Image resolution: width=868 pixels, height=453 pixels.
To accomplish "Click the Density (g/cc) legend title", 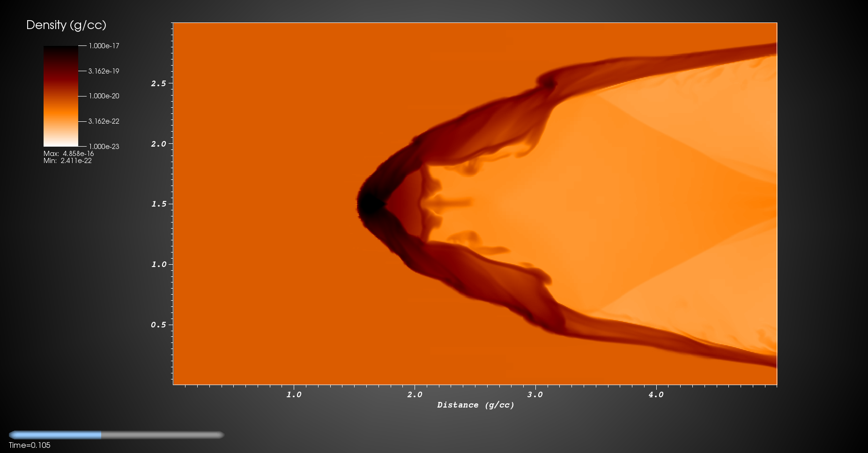I will coord(66,25).
